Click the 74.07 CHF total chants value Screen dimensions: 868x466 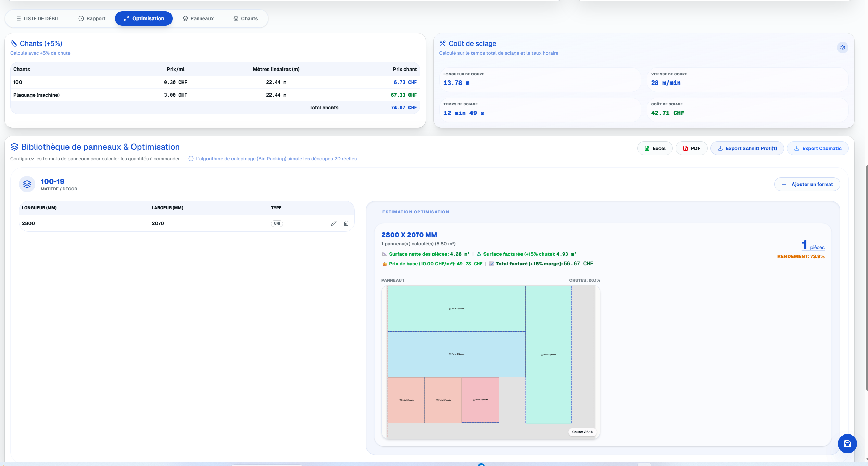coord(404,108)
